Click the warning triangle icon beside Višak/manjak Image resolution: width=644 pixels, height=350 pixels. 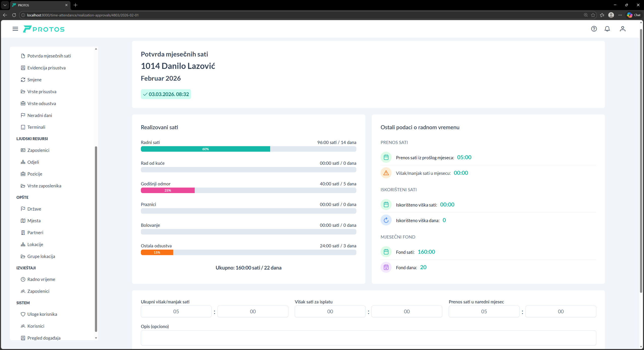pyautogui.click(x=386, y=173)
